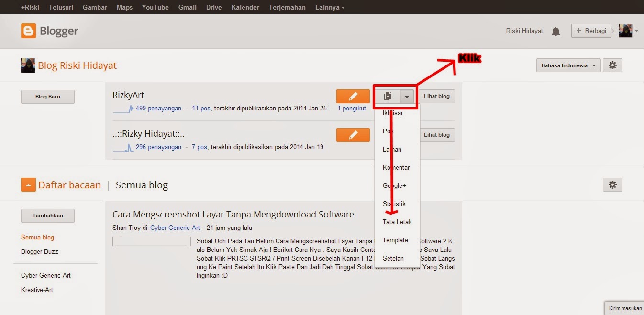Open Cyber Generic Art author link in post
The image size is (644, 315).
point(175,228)
